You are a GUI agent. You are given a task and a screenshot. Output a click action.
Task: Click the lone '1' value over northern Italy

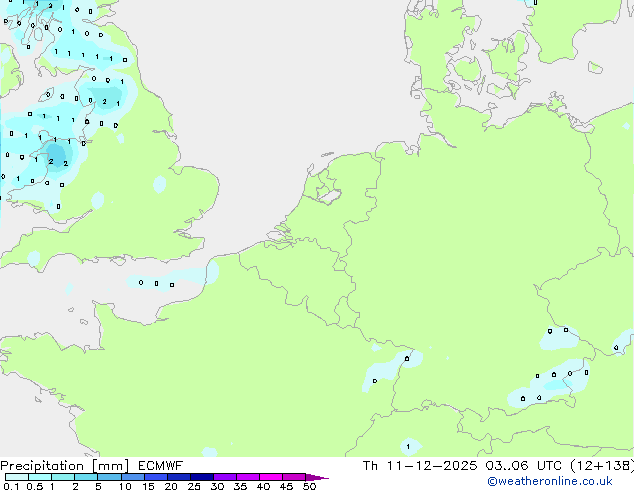(408, 447)
